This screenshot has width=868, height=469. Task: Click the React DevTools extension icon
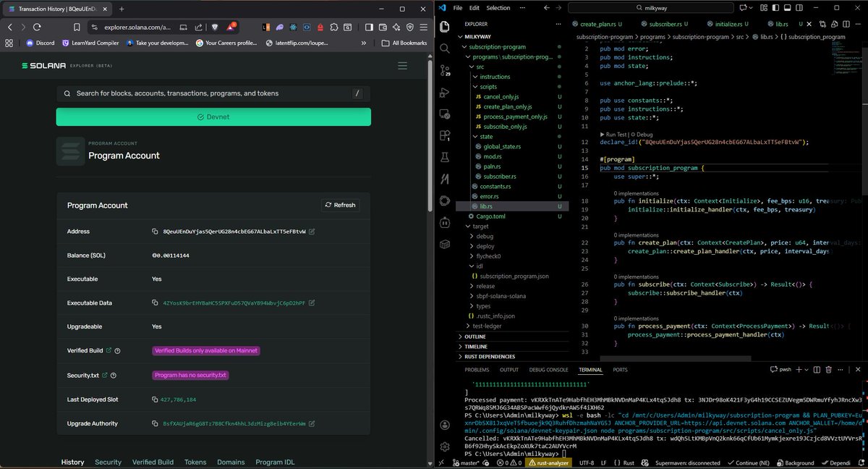click(x=293, y=27)
